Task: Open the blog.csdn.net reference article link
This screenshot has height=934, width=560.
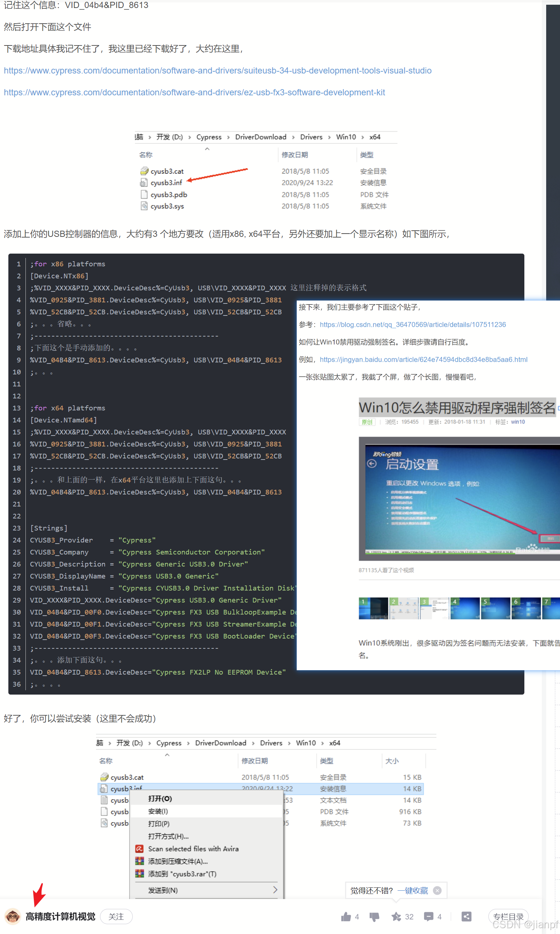Action: click(413, 325)
